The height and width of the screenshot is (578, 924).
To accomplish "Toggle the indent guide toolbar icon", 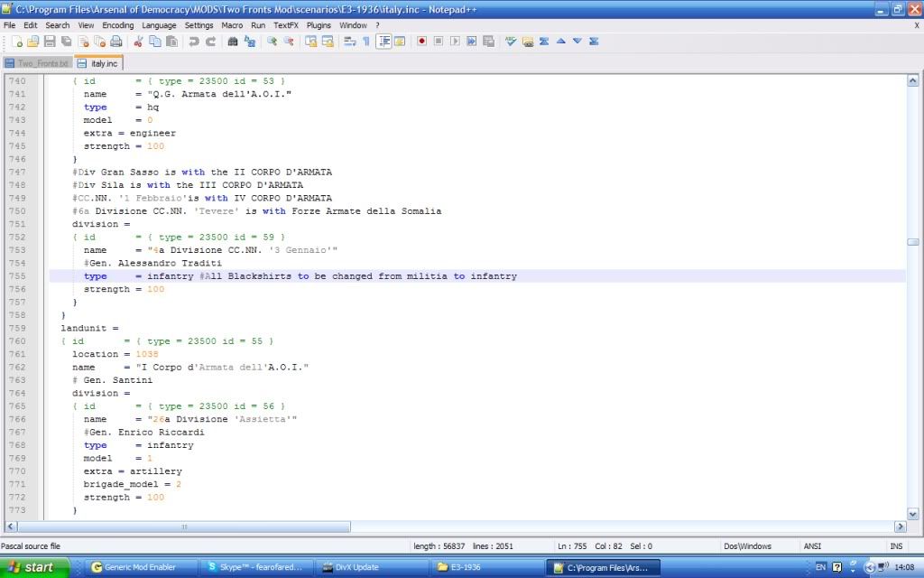I will click(x=383, y=42).
